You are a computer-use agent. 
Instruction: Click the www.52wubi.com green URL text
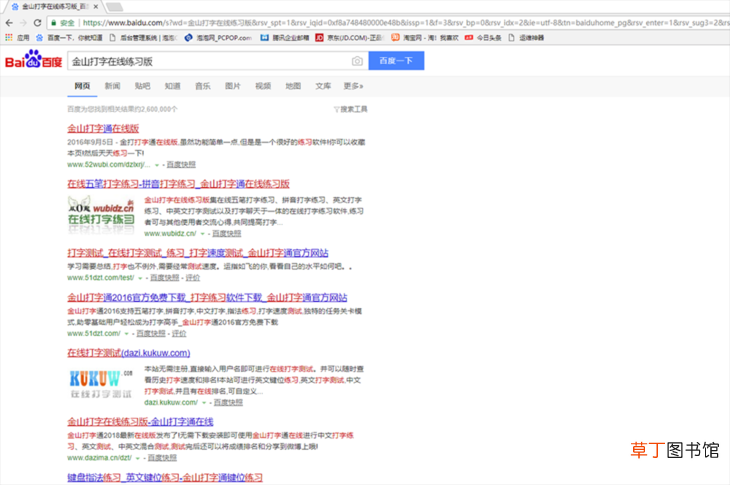(109, 165)
